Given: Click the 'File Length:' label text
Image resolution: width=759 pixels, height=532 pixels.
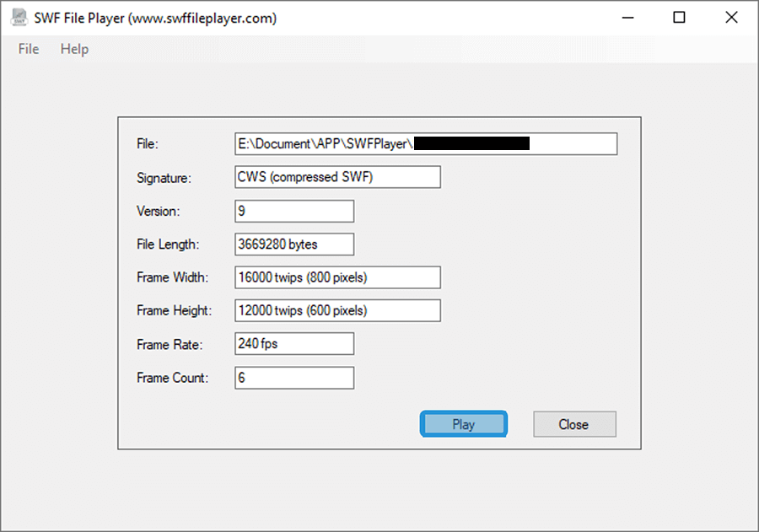Looking at the screenshot, I should [168, 245].
